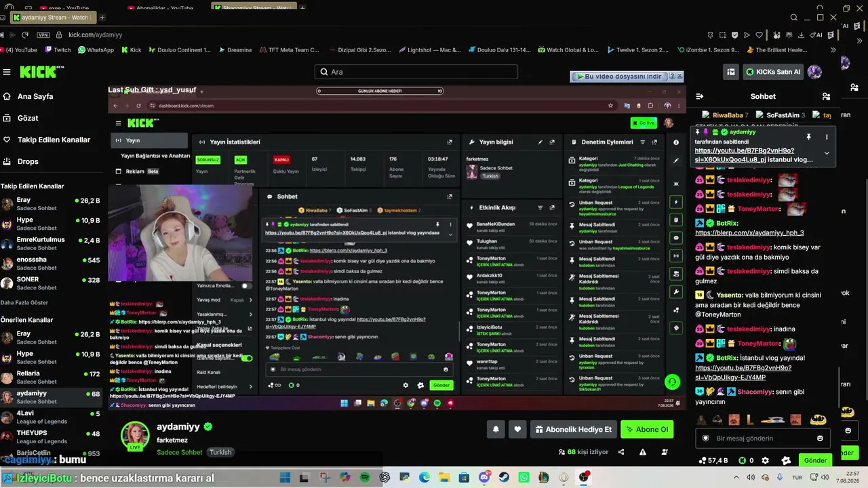Click Abonelik Hediye Et button
This screenshot has height=488, width=868.
(x=574, y=429)
